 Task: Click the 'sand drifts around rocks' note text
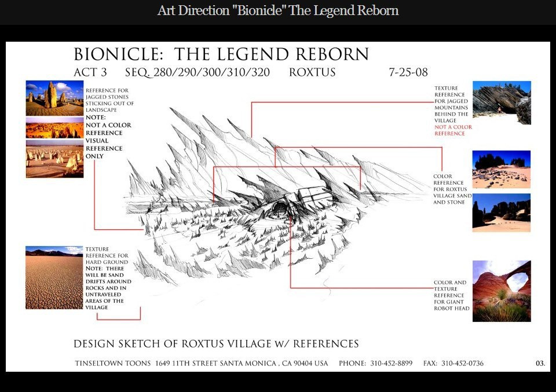tap(108, 288)
